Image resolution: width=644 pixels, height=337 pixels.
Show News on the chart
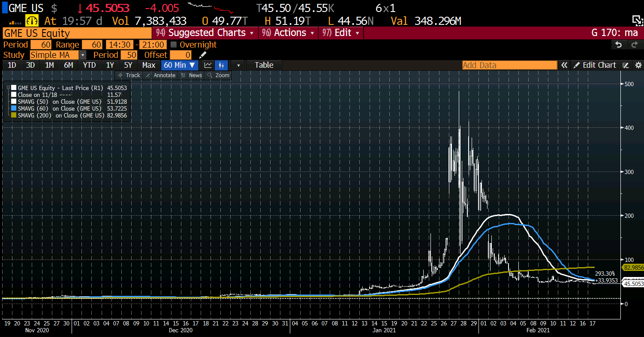click(x=191, y=75)
